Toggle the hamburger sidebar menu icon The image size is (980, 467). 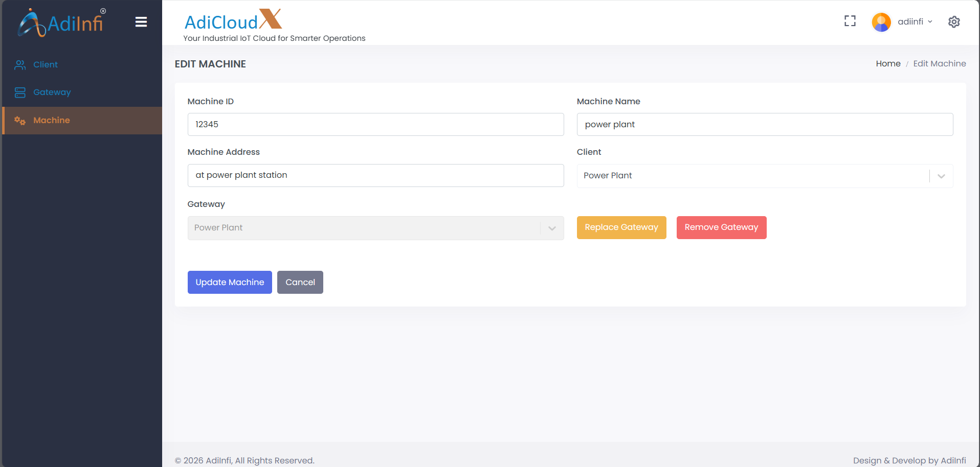[141, 22]
